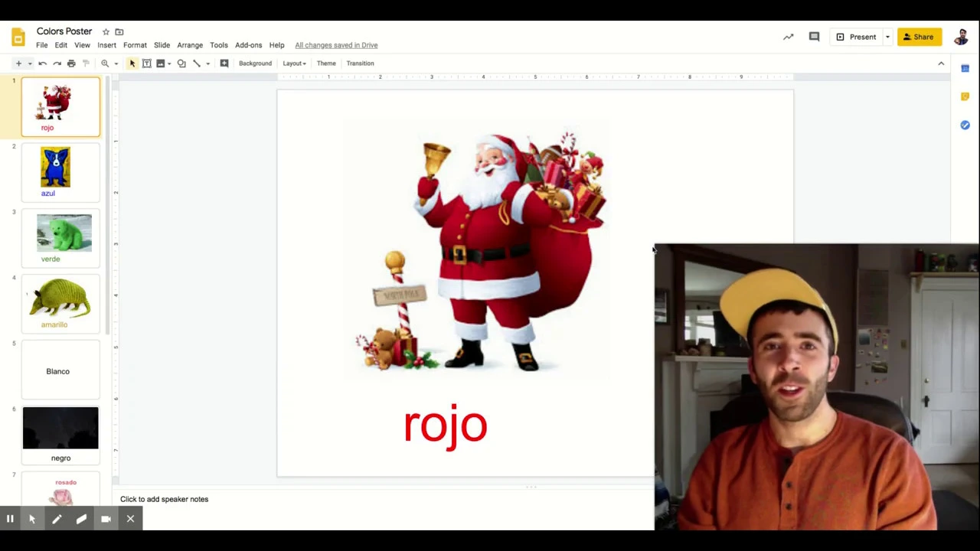This screenshot has height=551, width=980.
Task: Open the Insert menu
Action: click(106, 45)
